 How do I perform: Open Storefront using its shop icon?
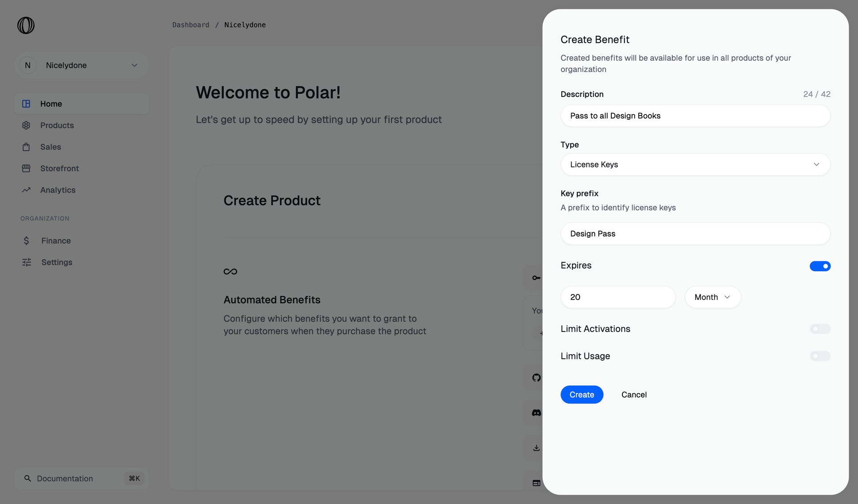tap(26, 168)
